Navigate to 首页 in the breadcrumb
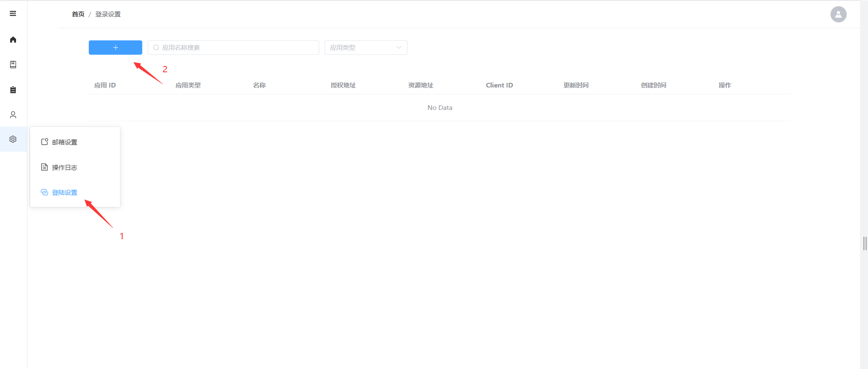Viewport: 868px width, 369px height. 78,14
